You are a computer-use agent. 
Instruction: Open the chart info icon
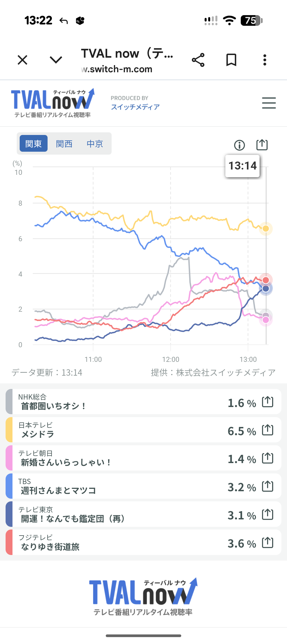point(239,145)
